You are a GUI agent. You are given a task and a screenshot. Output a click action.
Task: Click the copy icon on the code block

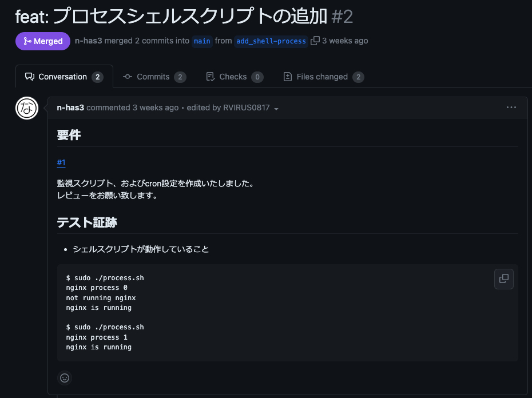point(503,278)
